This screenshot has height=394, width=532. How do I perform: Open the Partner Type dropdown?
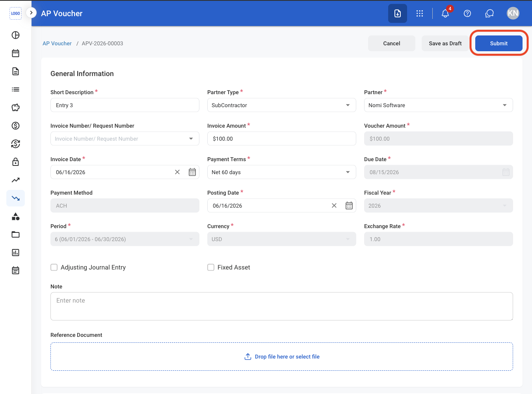[282, 105]
